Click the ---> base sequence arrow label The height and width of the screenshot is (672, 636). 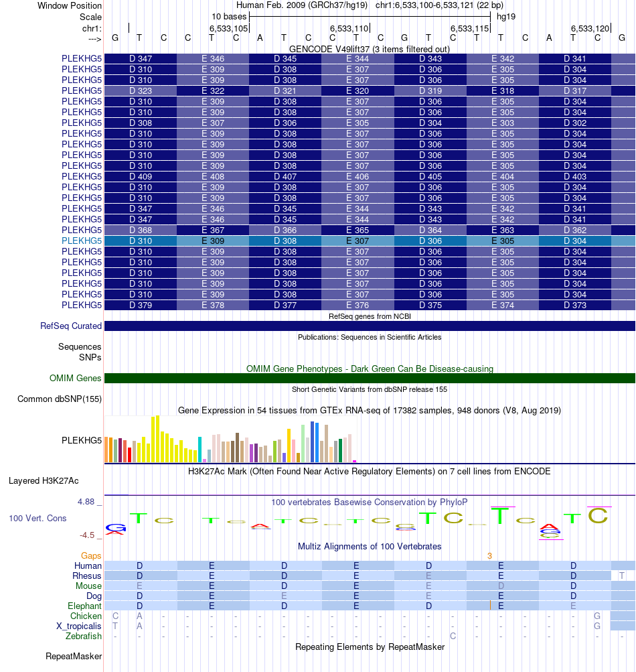pos(95,39)
